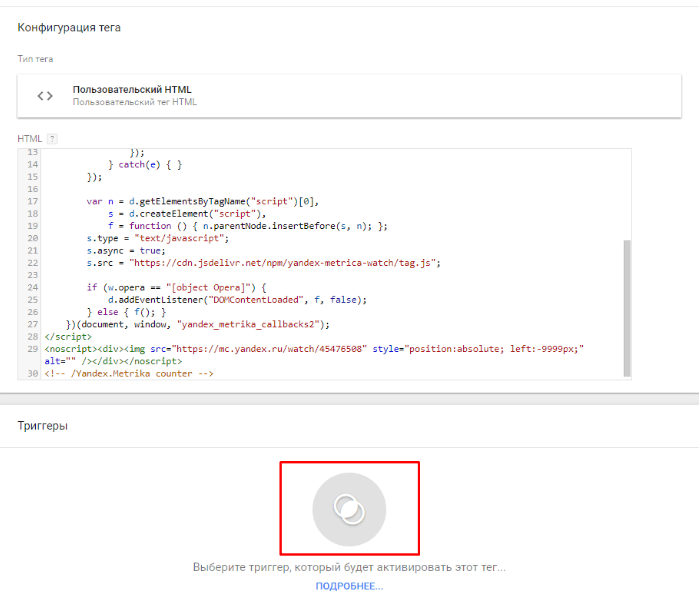
Task: Click the "text/javascript" string on line 20
Action: (179, 238)
